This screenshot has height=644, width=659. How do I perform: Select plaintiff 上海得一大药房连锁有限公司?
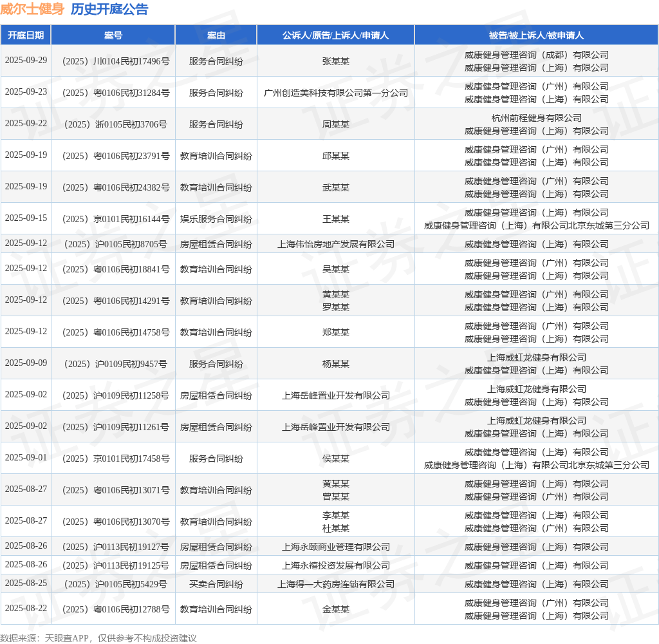(x=336, y=584)
